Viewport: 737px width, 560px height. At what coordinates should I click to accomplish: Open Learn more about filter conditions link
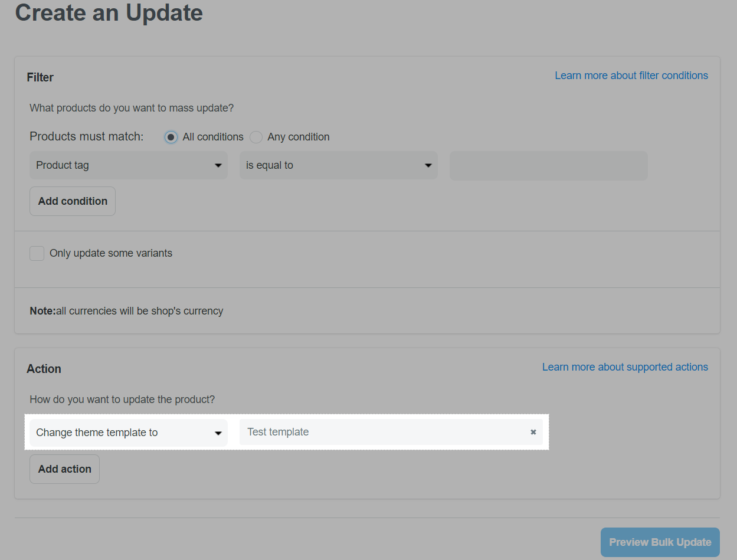pos(631,76)
